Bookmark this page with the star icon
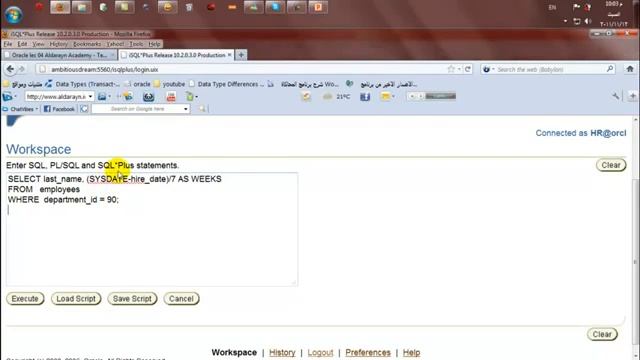 pyautogui.click(x=451, y=69)
